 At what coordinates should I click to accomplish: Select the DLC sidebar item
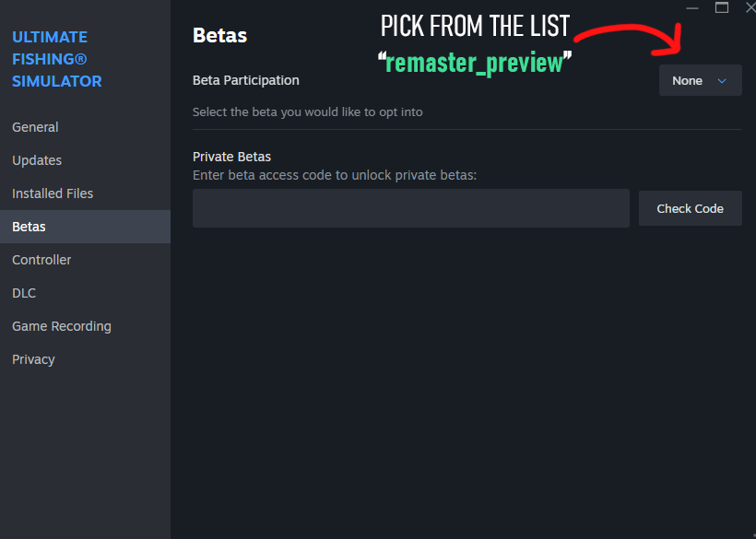pos(24,293)
